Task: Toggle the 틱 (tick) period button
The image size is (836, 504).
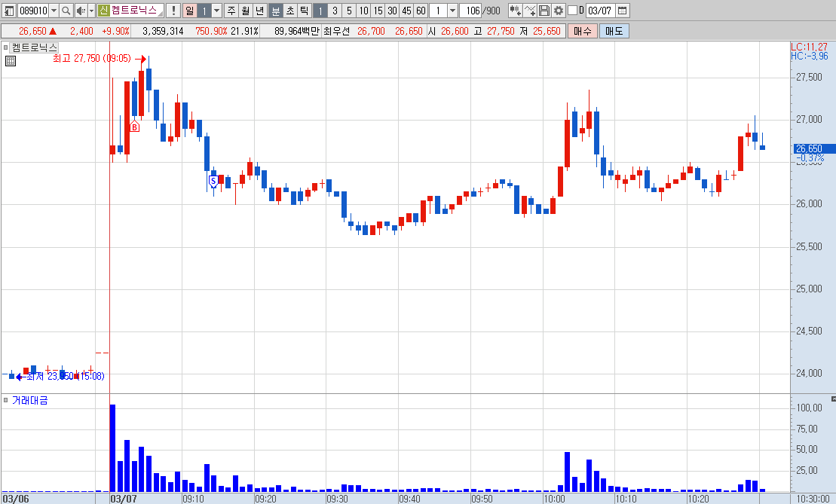Action: point(304,11)
